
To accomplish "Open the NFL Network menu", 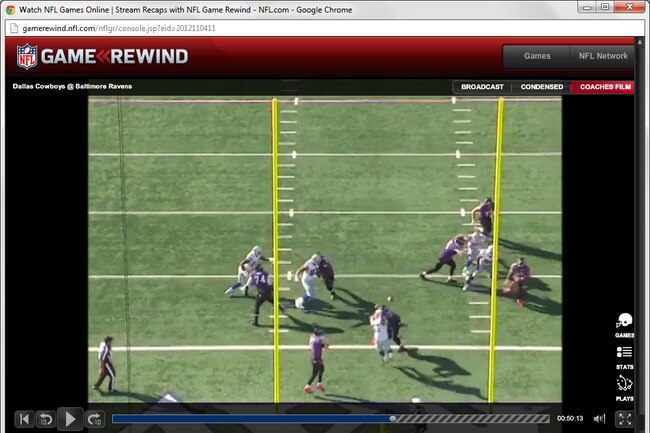I will coord(603,56).
